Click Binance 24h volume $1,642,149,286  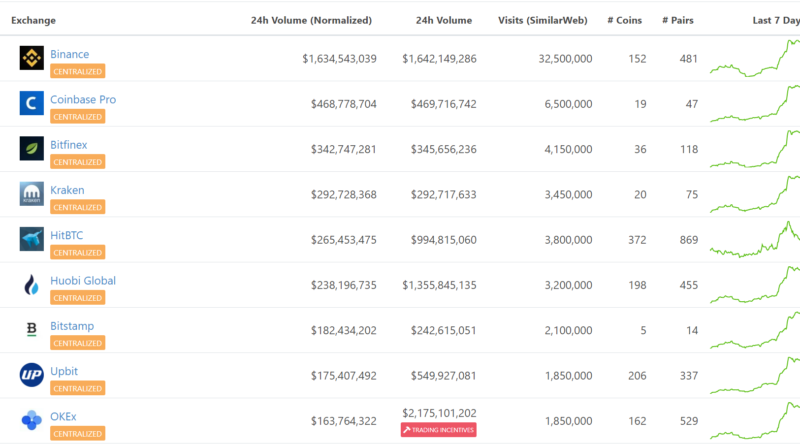[439, 59]
